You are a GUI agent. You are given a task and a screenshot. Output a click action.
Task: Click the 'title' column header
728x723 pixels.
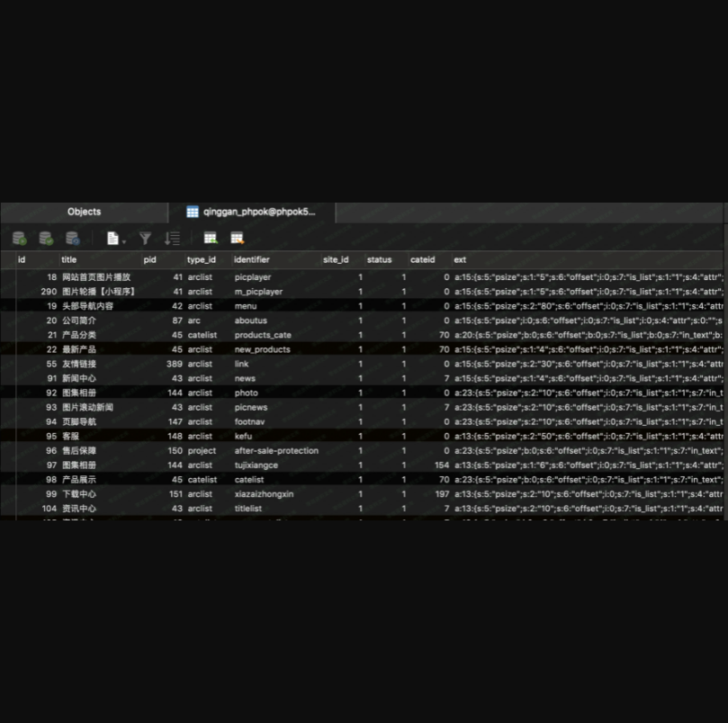click(69, 260)
